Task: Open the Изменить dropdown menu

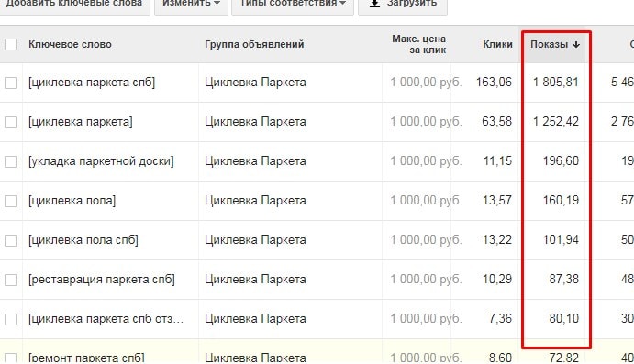Action: [x=191, y=4]
